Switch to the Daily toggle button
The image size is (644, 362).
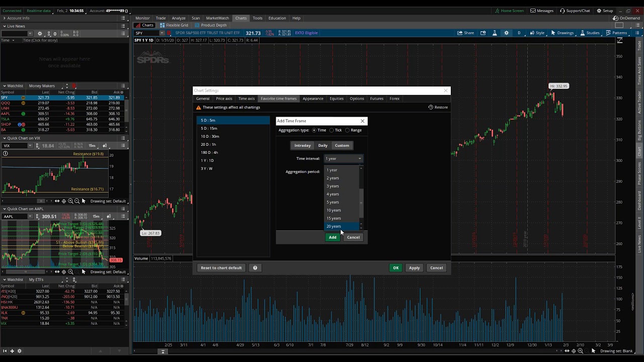323,145
